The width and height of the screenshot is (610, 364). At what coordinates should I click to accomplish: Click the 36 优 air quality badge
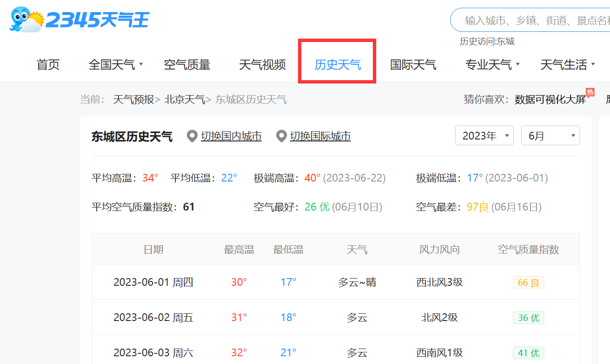pos(528,318)
